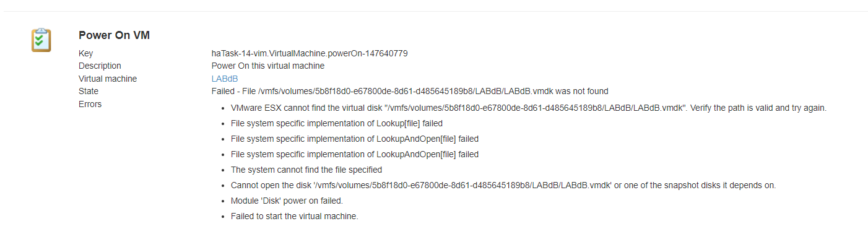
Task: Click the Power On VM heading
Action: click(115, 36)
